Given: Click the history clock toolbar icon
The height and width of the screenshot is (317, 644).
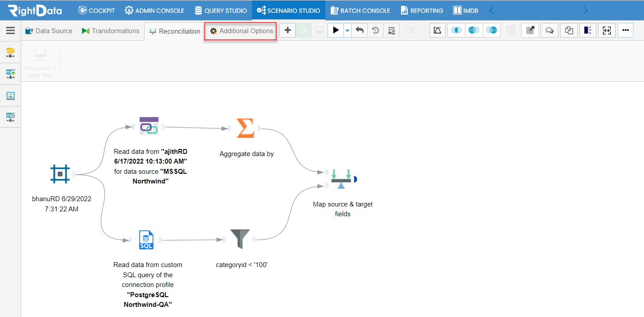Looking at the screenshot, I should (x=375, y=30).
